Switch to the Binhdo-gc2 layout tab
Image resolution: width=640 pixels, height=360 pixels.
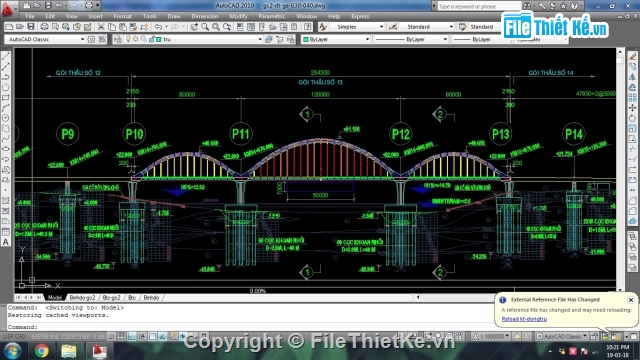click(x=82, y=298)
